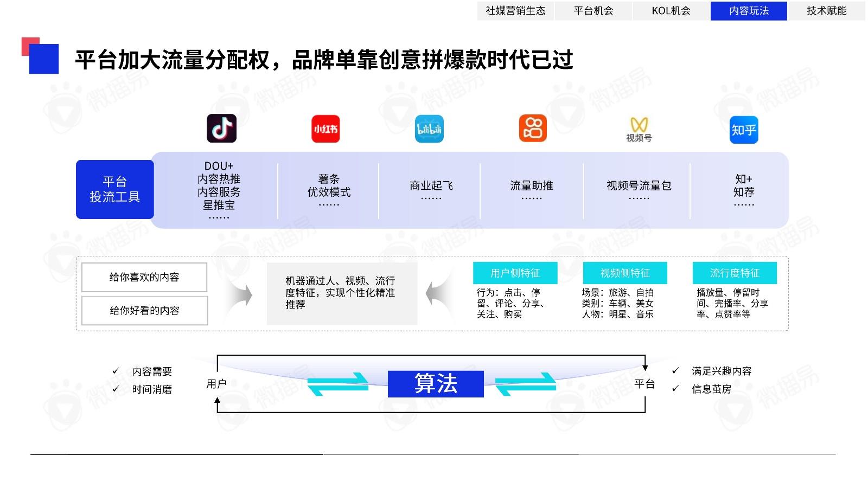Open the 技术赋能 tab
The image size is (868, 488).
(x=826, y=11)
